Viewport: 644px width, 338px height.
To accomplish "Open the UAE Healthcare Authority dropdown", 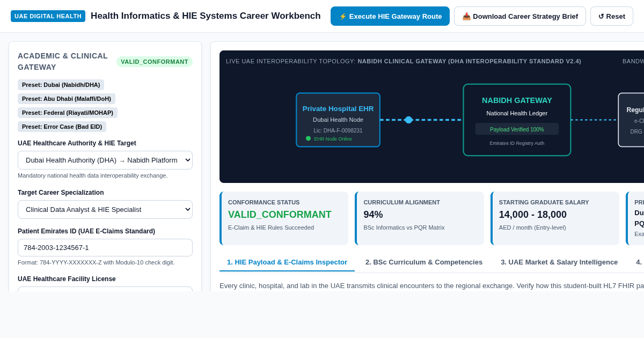I will [105, 160].
